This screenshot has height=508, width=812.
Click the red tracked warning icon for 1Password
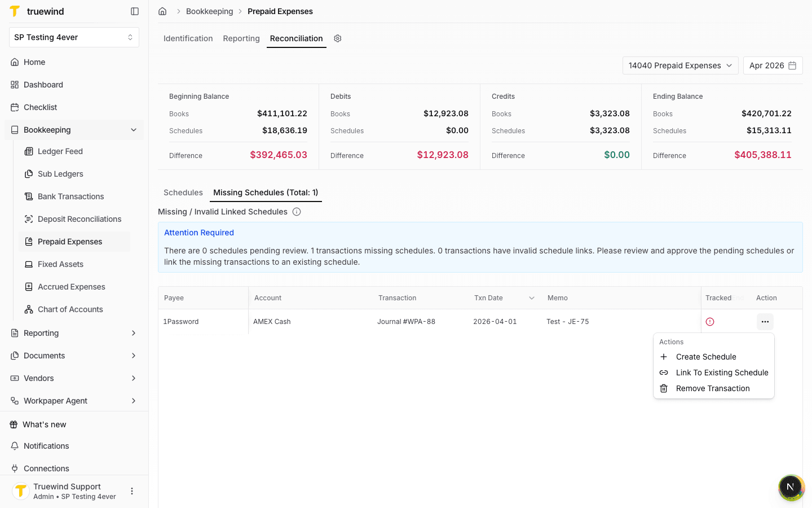pos(710,322)
